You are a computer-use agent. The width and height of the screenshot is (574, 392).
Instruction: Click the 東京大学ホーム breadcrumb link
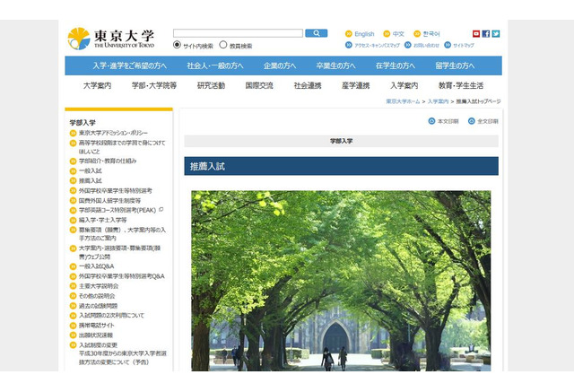click(x=403, y=101)
